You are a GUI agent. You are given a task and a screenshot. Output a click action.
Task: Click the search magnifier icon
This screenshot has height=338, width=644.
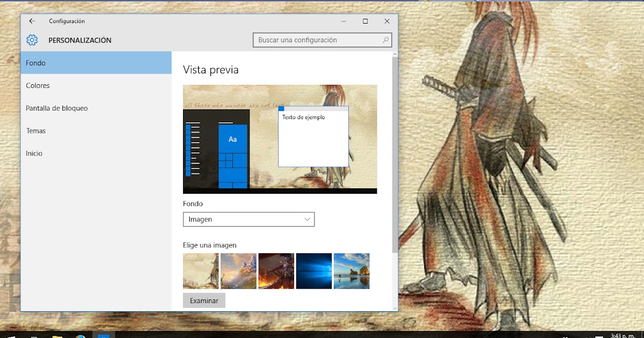(385, 40)
